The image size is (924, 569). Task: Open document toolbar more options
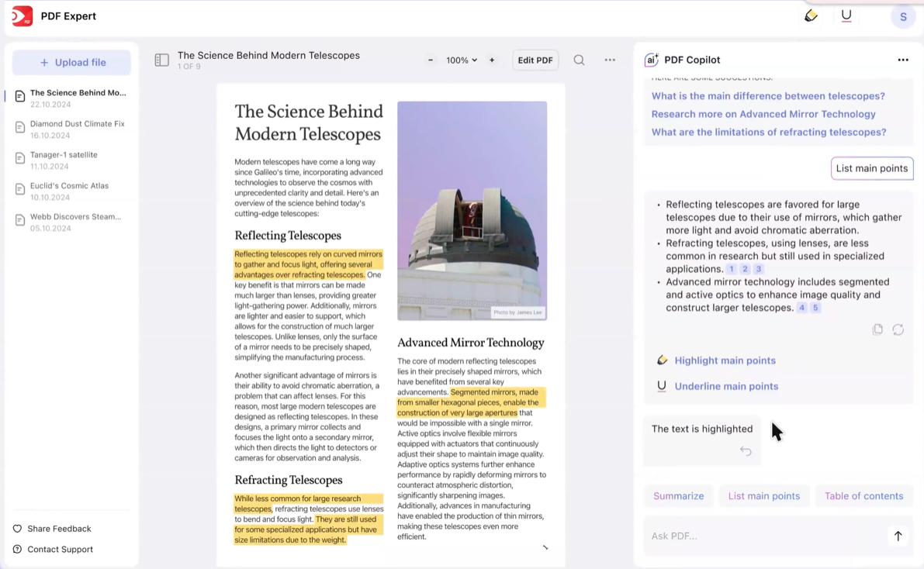(x=610, y=60)
